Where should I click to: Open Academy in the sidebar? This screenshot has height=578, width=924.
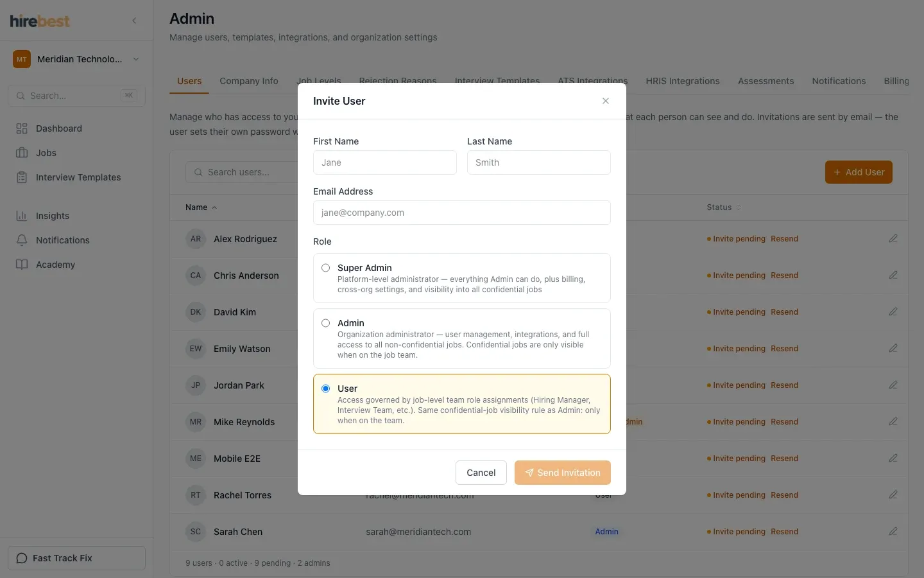(76, 265)
